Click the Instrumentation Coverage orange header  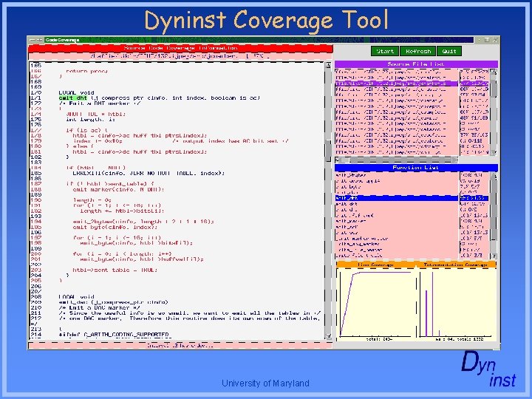coord(456,265)
